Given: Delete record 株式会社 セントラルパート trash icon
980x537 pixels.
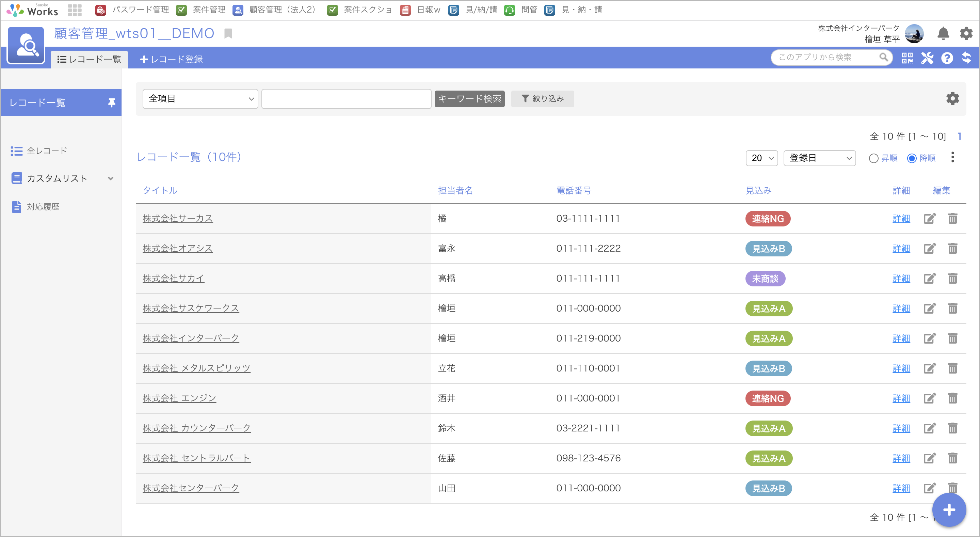Looking at the screenshot, I should (952, 458).
